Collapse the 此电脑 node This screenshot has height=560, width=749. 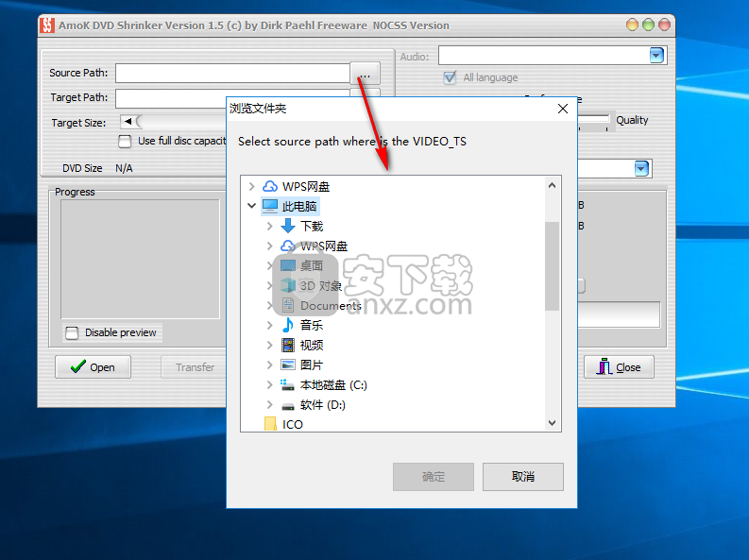pos(252,206)
